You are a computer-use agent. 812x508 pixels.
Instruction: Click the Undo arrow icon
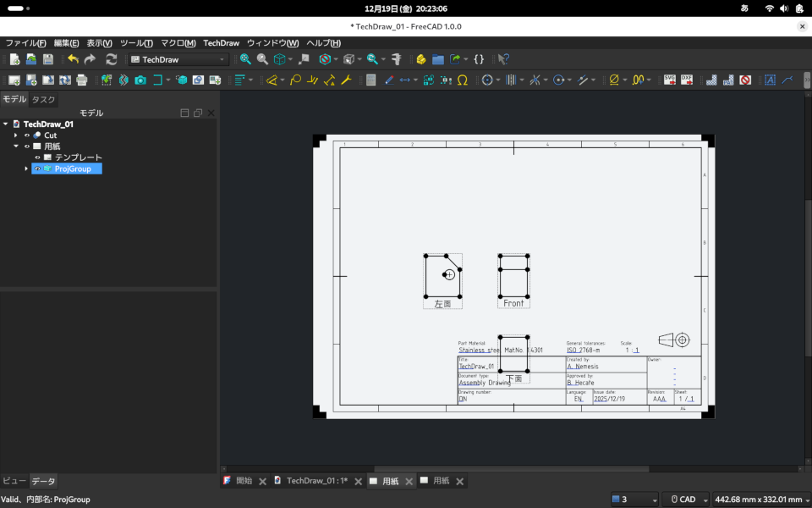[x=73, y=59]
